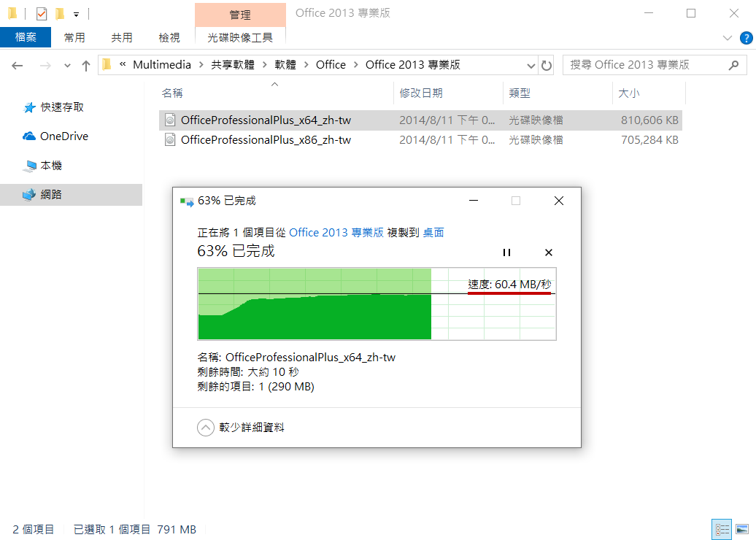This screenshot has width=756, height=540.
Task: Sort files by 大小 column
Action: click(649, 93)
